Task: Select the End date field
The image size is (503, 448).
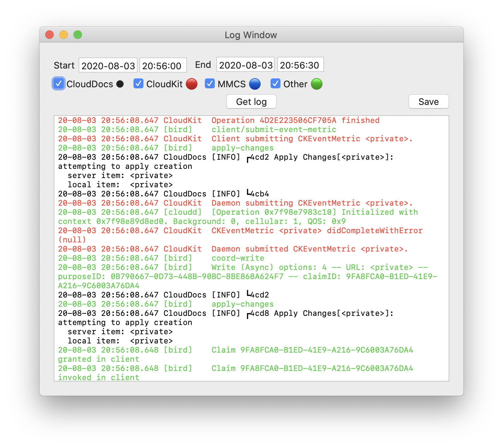Action: point(245,65)
